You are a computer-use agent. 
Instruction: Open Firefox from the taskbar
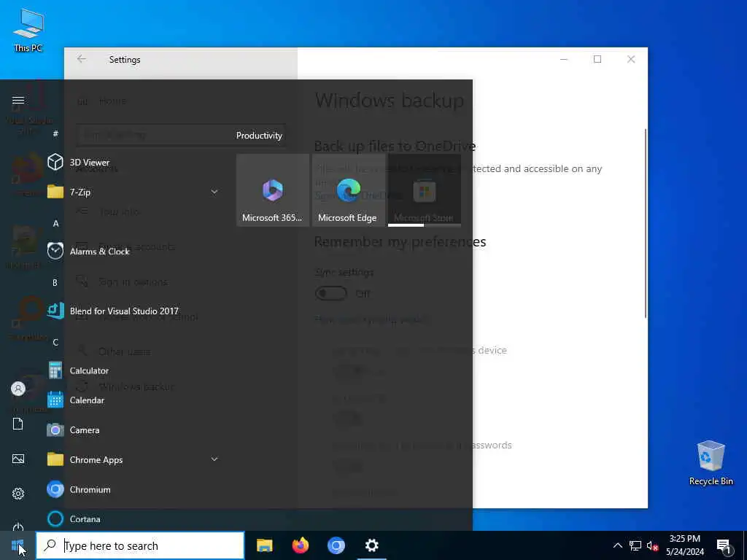(x=300, y=545)
